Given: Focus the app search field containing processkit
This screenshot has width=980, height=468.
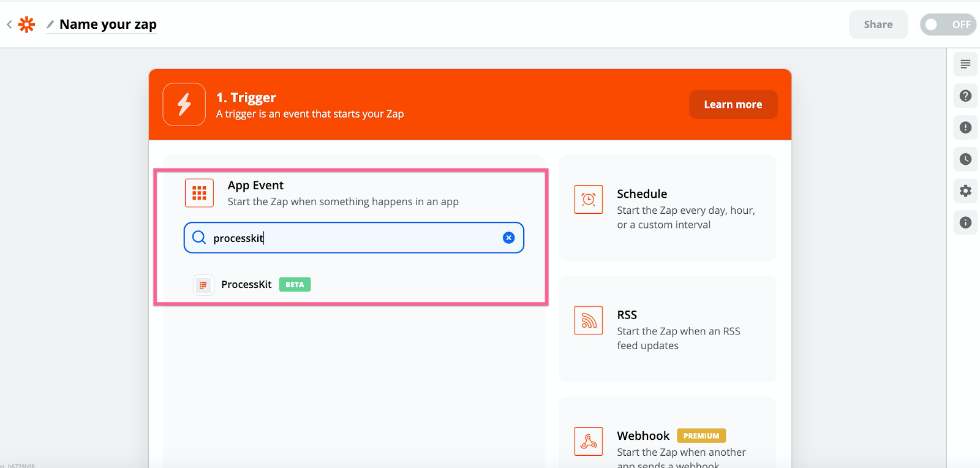Looking at the screenshot, I should (x=354, y=238).
